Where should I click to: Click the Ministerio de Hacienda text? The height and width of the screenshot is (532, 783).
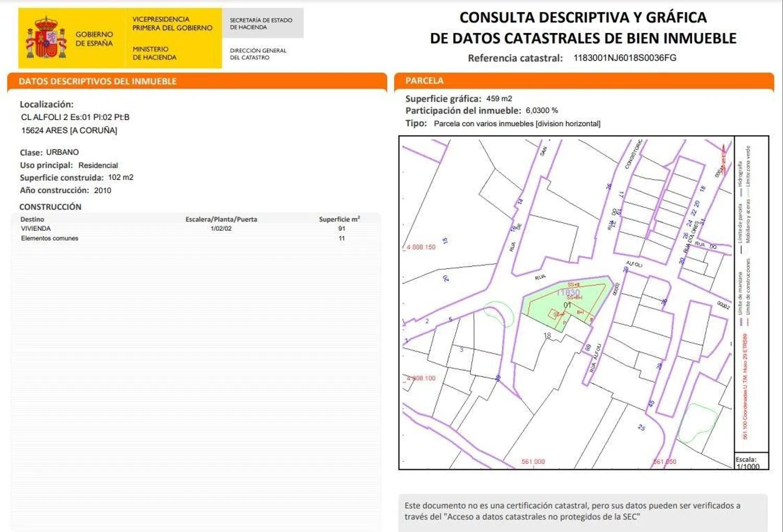(x=154, y=53)
